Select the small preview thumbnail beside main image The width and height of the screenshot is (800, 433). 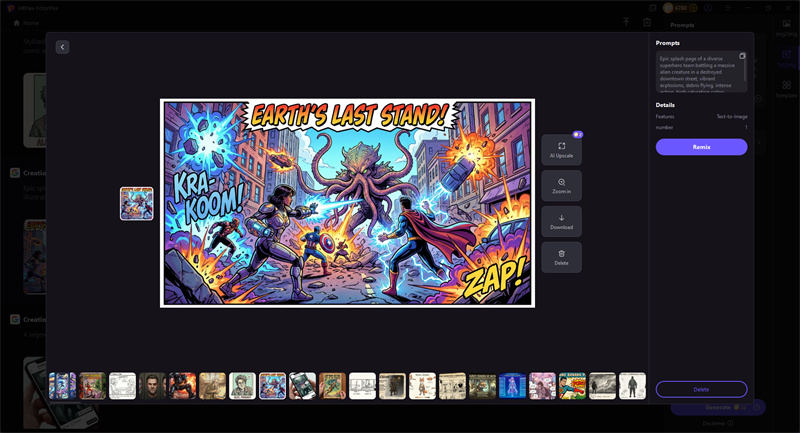pos(137,203)
